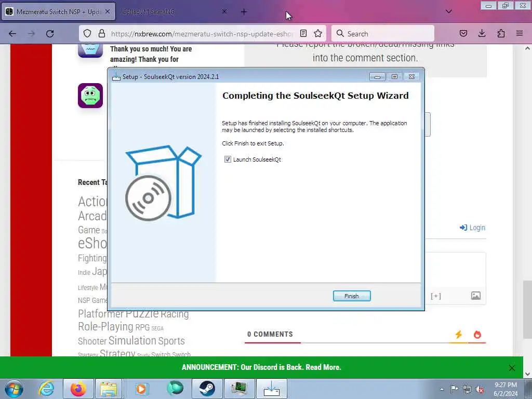Viewport: 532px width, 399px height.
Task: Click the nxbrew.com URL address field
Action: [202, 34]
